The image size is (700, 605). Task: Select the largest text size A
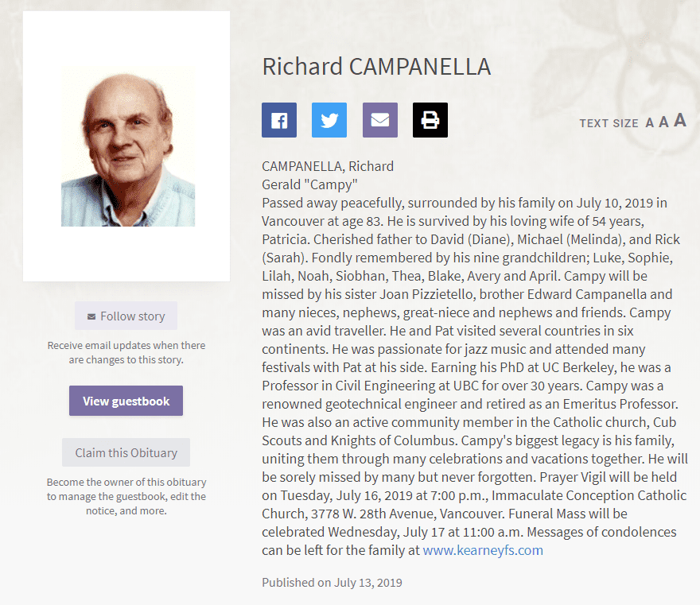click(x=680, y=121)
